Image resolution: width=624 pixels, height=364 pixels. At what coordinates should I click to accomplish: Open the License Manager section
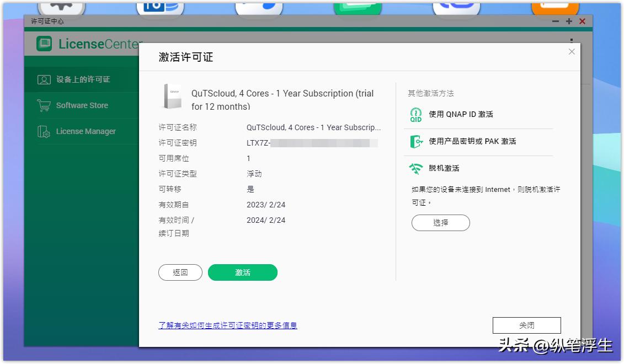click(85, 131)
